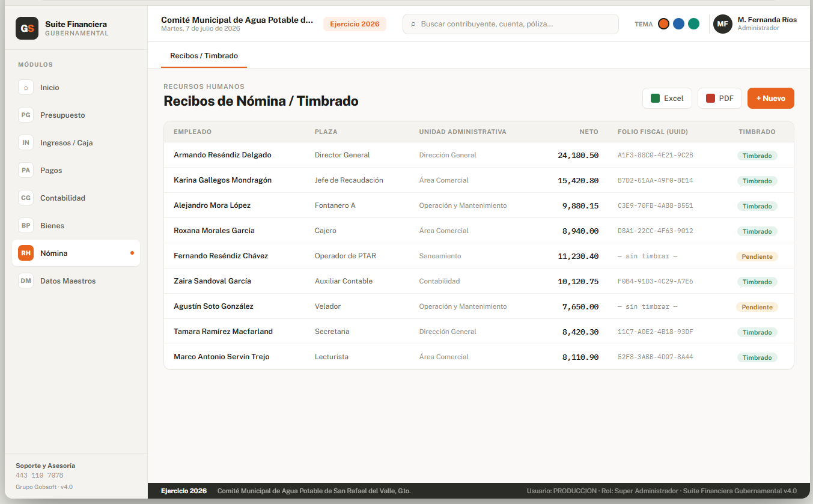813x504 pixels.
Task: Open Datos Maestros module
Action: click(x=76, y=281)
